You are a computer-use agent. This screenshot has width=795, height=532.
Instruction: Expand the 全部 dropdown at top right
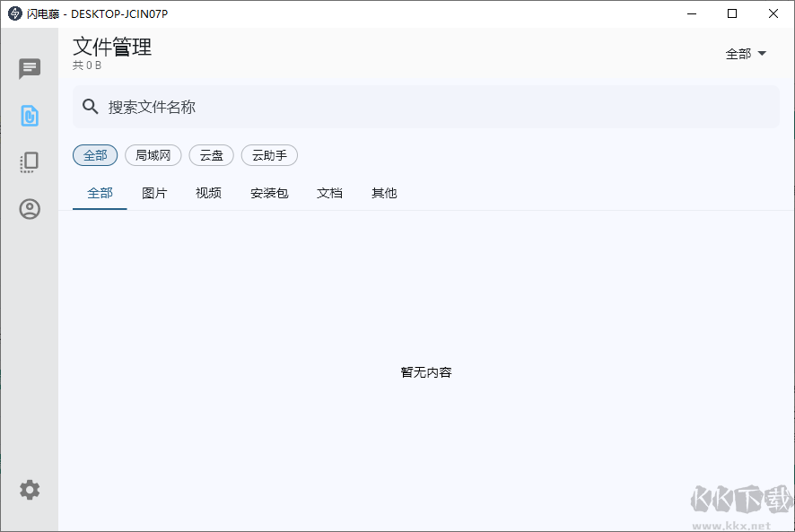point(746,54)
